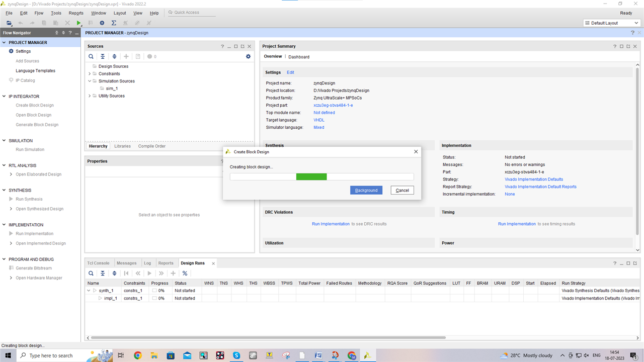Click Flow Navigator help question mark

70,33
